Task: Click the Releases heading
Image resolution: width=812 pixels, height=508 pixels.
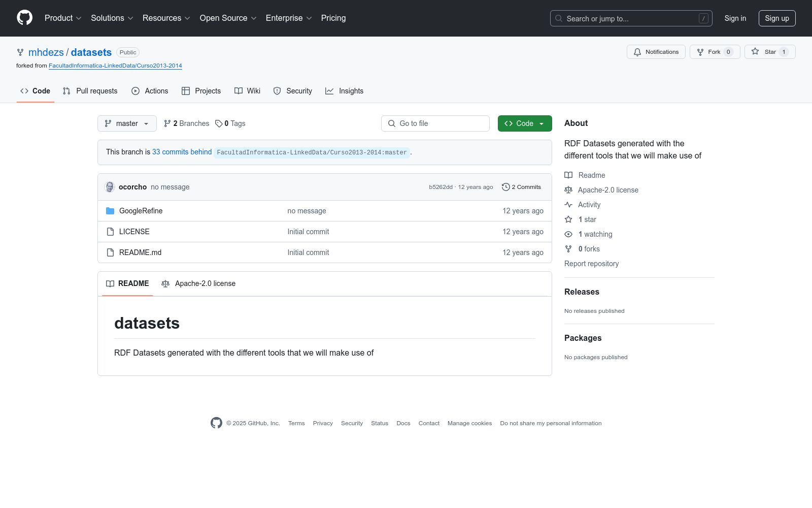Action: (x=582, y=292)
